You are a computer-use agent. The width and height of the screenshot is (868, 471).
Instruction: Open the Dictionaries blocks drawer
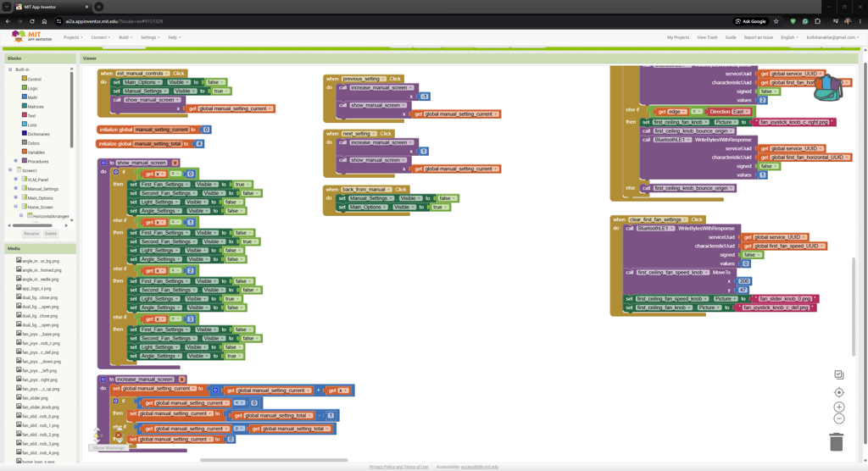(x=36, y=134)
